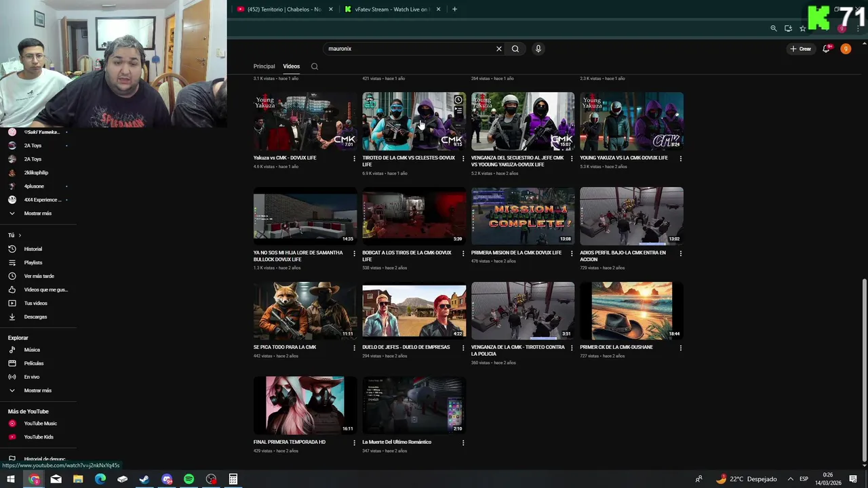
Task: Bookmark this page with the star
Action: (802, 28)
